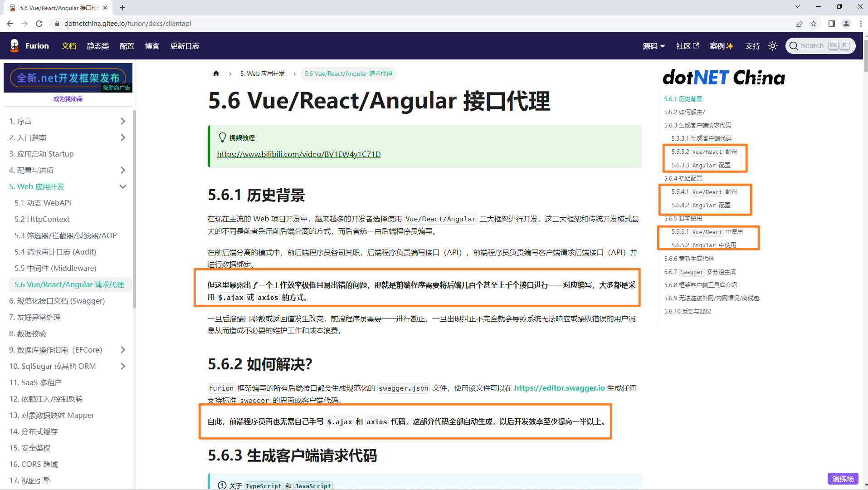The image size is (868, 490).
Task: Click the Furion owl logo icon
Action: (x=14, y=45)
